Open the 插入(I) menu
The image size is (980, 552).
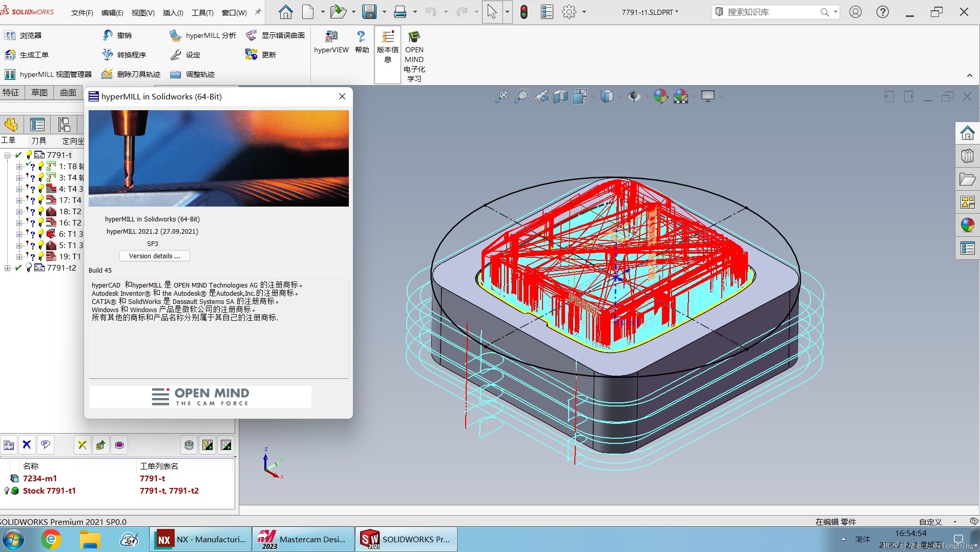pos(173,12)
